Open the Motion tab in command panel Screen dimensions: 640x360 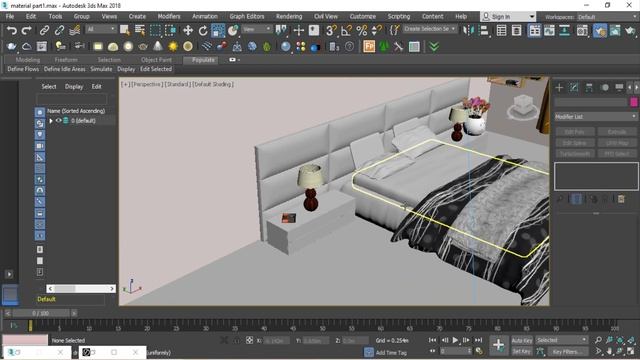click(605, 87)
